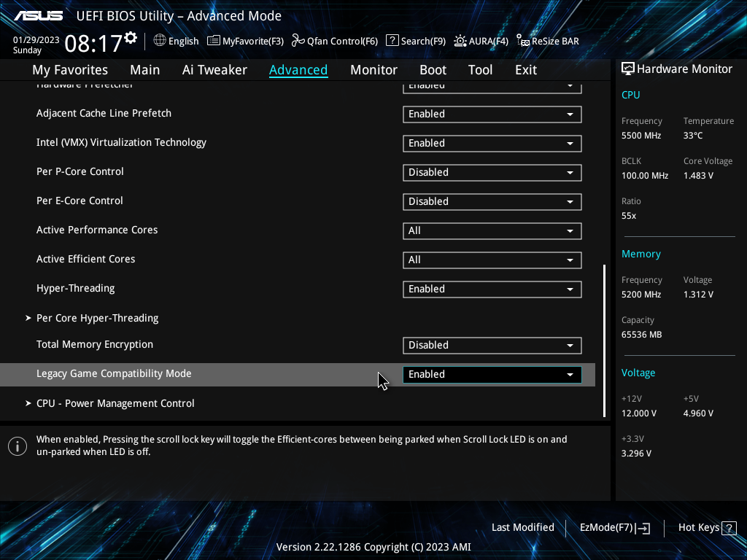Image resolution: width=747 pixels, height=560 pixels.
Task: Select the Legacy Game Compatibility Mode label
Action: [114, 374]
